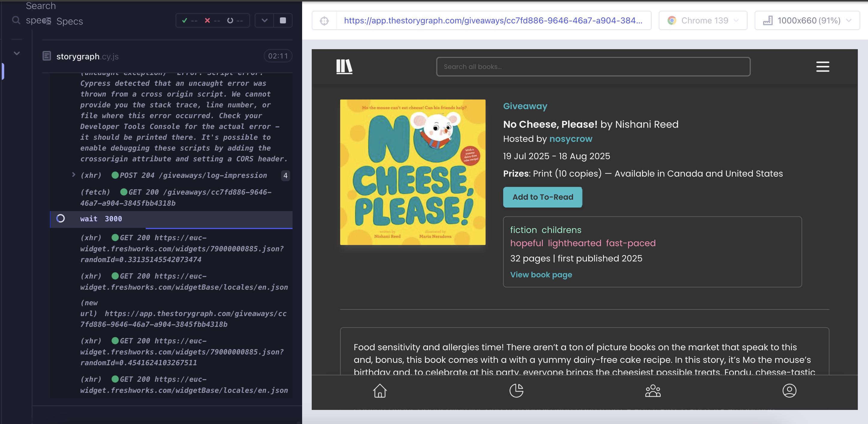Click the viewport ruler icon
Image resolution: width=868 pixels, height=424 pixels.
768,21
